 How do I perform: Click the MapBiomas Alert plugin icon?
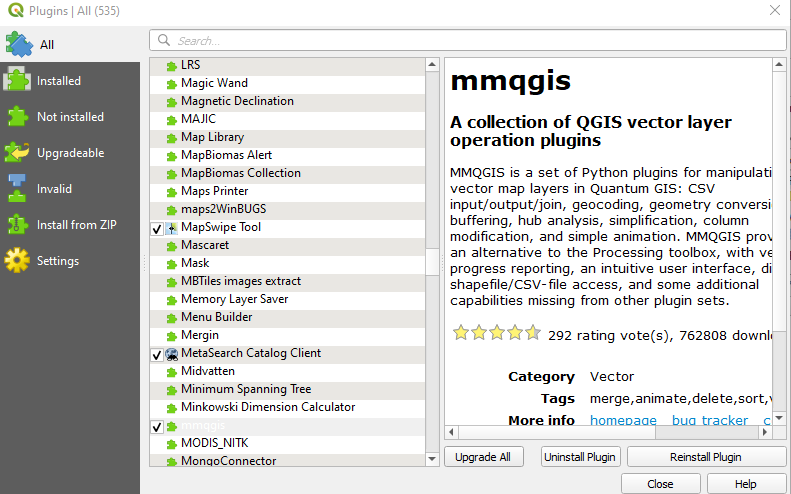coord(172,156)
